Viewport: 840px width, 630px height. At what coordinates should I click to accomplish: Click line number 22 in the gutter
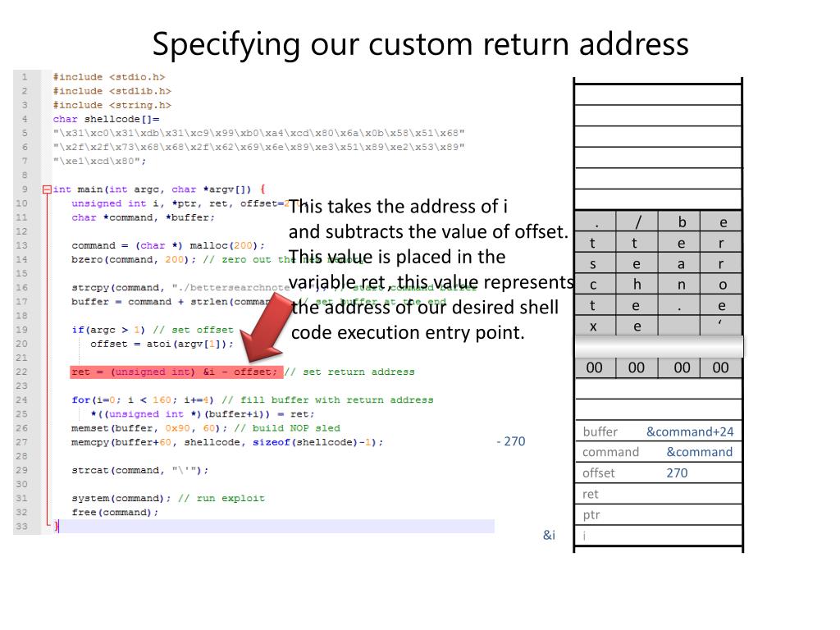click(x=21, y=372)
